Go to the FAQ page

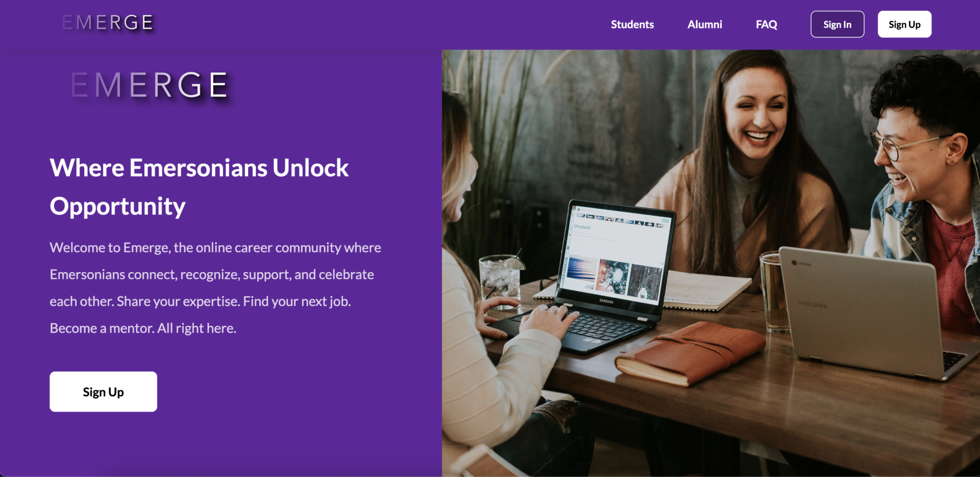pyautogui.click(x=766, y=24)
